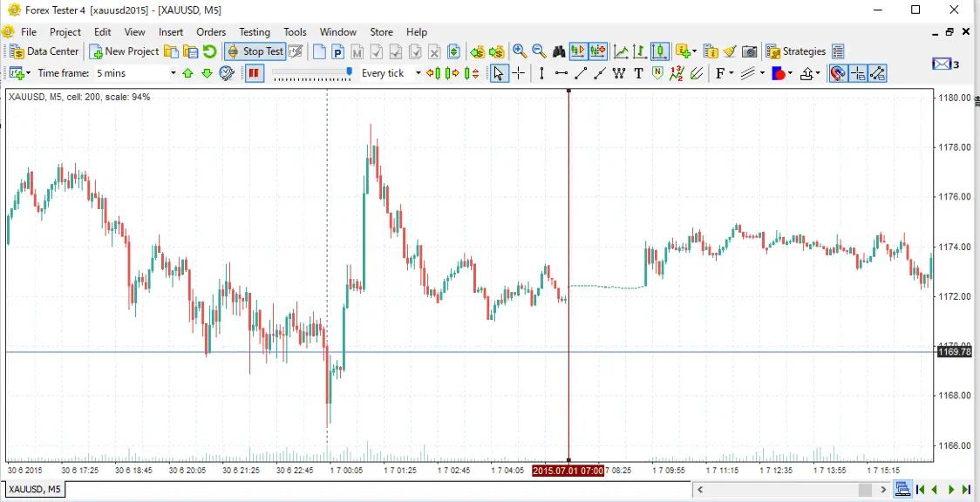Open the Testing menu
The image size is (980, 502).
tap(255, 32)
